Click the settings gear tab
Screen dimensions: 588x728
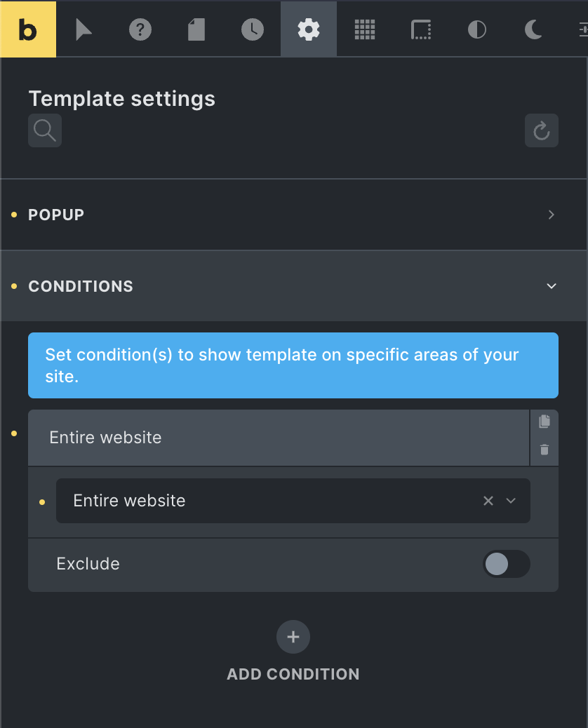point(309,29)
